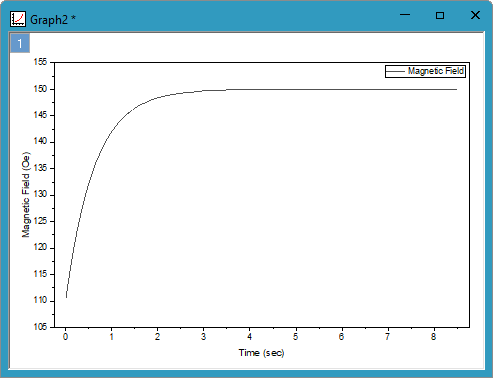Click the 8 tick label on X axis

(x=433, y=337)
